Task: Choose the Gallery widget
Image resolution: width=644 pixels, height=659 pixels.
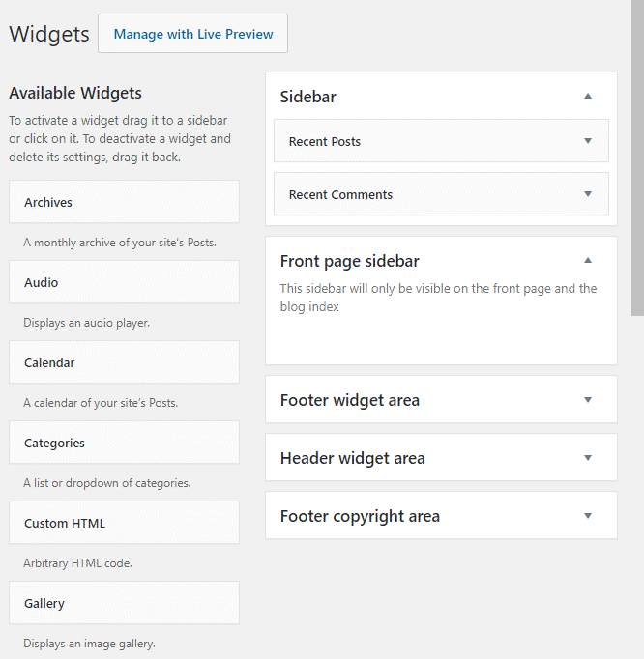Action: 124,603
